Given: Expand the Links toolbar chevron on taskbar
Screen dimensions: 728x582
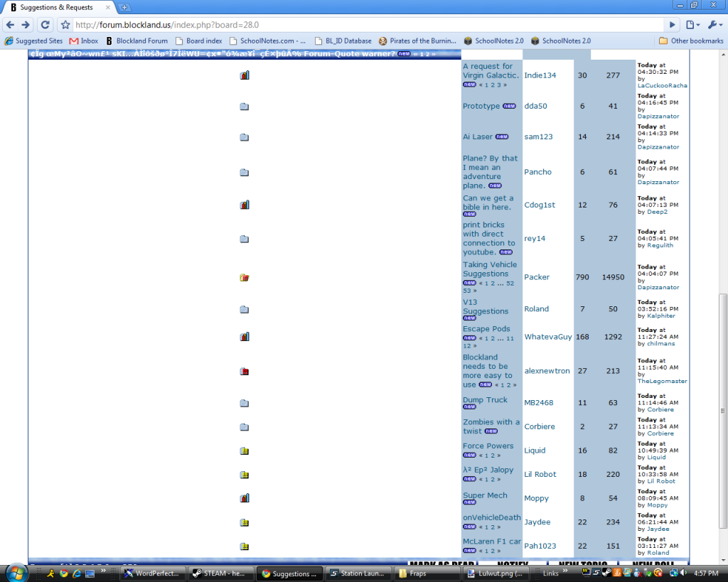Looking at the screenshot, I should [565, 571].
